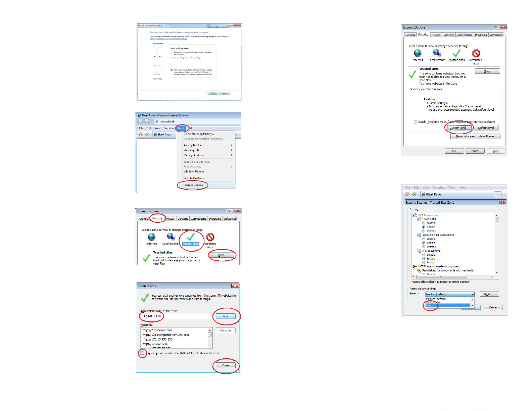Click the Custom level... button
This screenshot has height=411, width=532.
(459, 128)
